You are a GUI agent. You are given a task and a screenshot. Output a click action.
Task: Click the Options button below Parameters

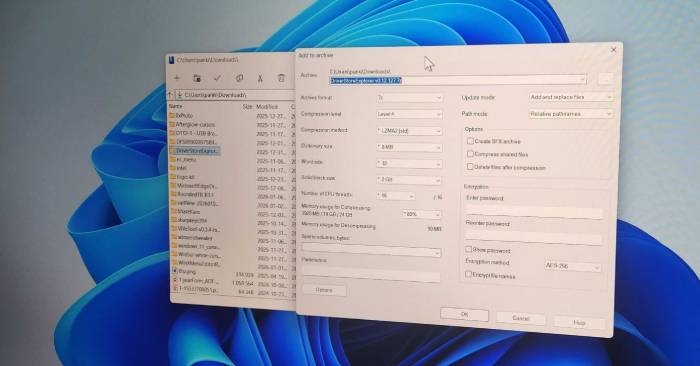324,290
